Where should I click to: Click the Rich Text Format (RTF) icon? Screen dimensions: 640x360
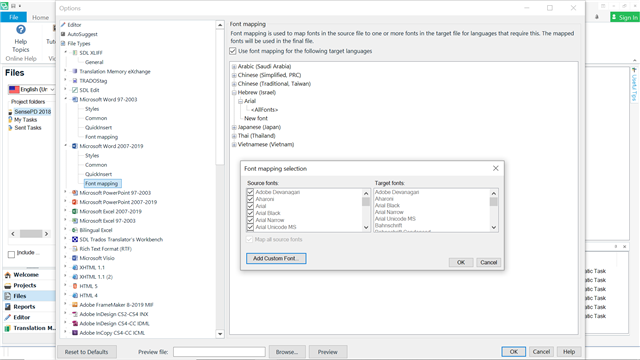pyautogui.click(x=75, y=249)
